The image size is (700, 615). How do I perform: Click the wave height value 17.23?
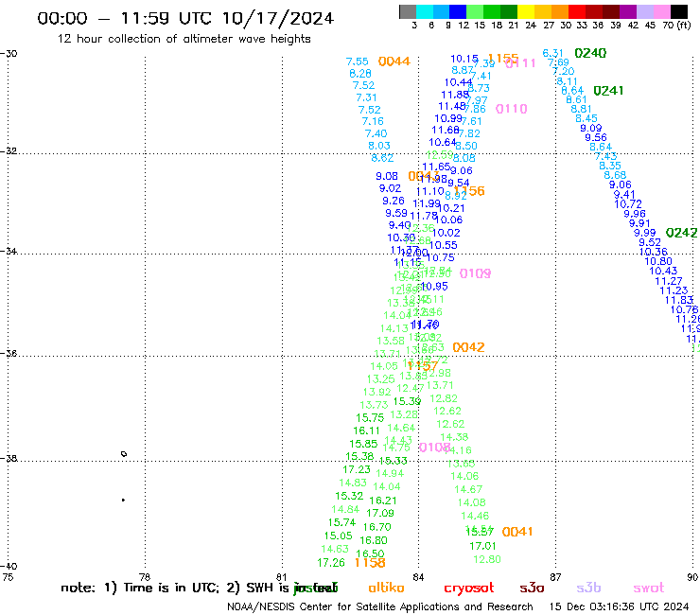point(357,470)
